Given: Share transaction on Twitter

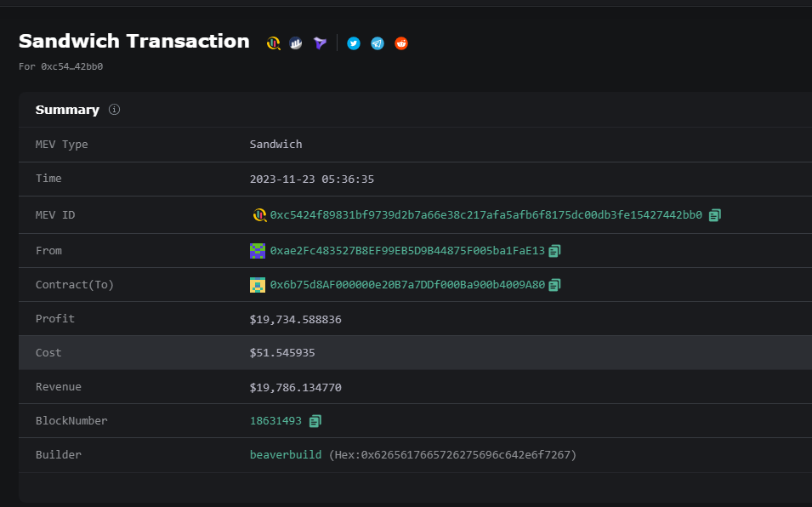Looking at the screenshot, I should 354,43.
